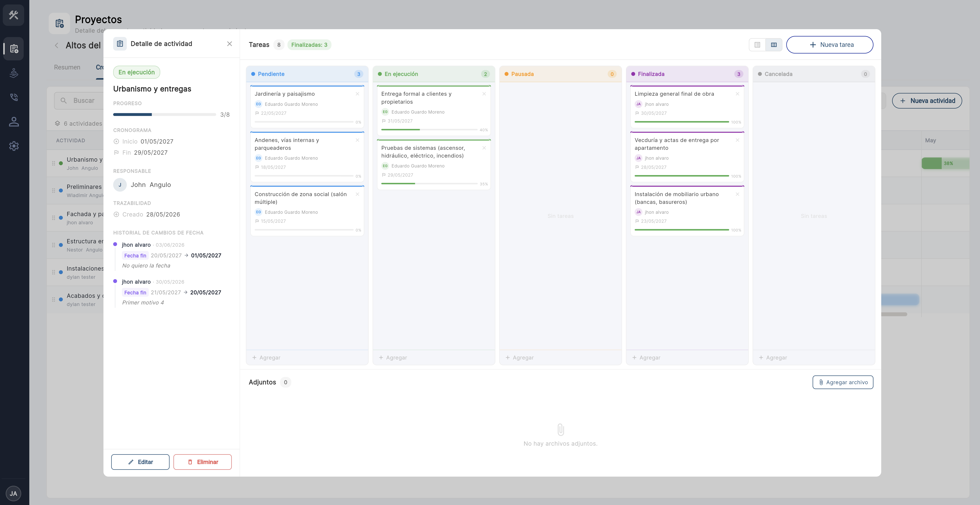
Task: Click the Fecha fin tag 21/05/2027 entry
Action: (x=135, y=293)
